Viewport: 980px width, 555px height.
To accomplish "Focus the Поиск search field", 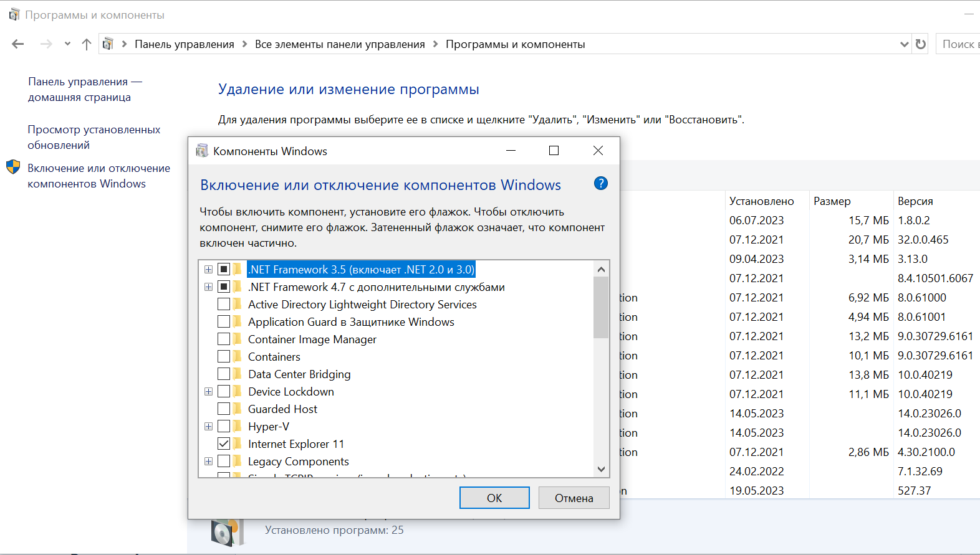I will tap(958, 44).
